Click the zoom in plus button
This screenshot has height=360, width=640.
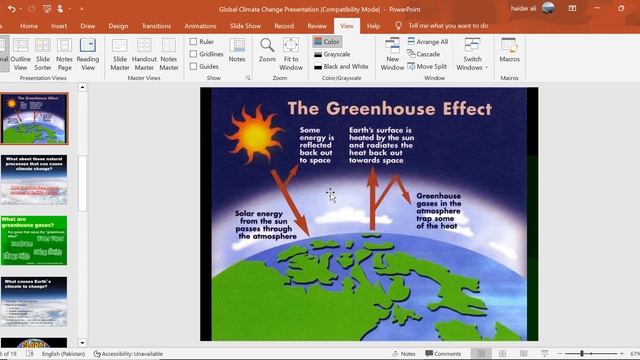(622, 353)
